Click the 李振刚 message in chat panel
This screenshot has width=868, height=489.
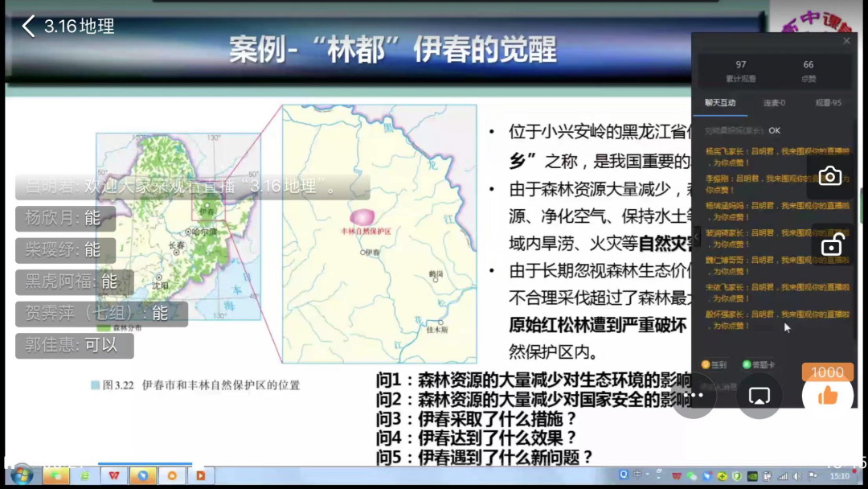coord(777,184)
